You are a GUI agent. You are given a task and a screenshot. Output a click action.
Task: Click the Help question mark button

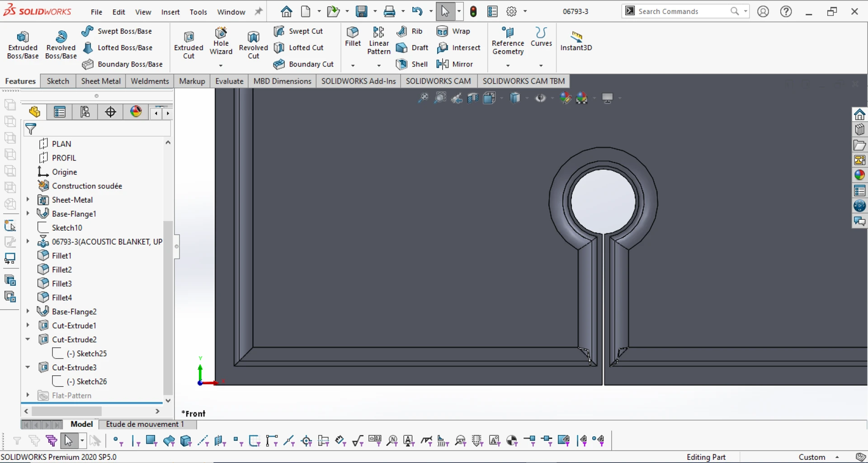[x=786, y=11]
